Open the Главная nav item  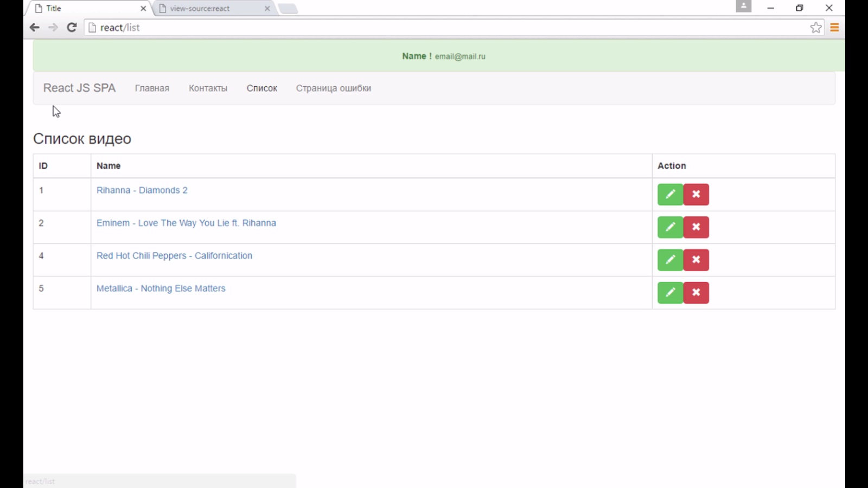152,88
